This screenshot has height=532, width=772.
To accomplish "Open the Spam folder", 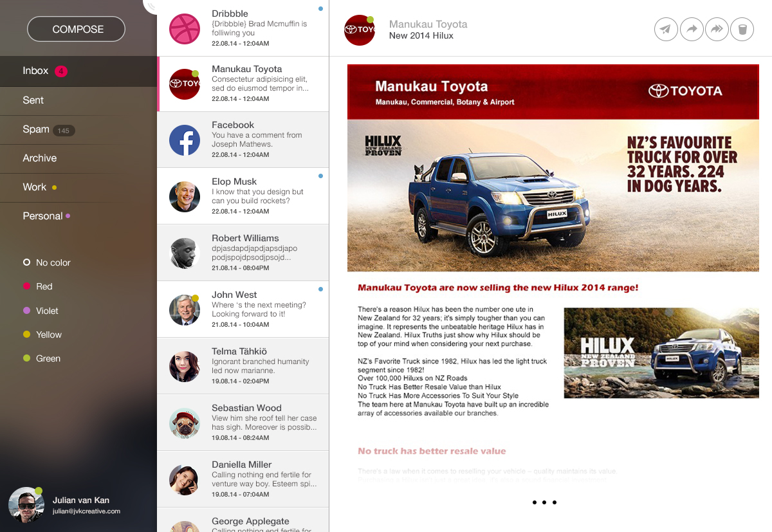I will pos(78,129).
